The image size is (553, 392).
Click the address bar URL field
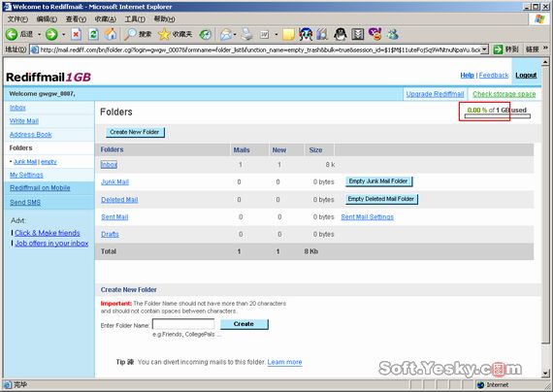tap(259, 49)
